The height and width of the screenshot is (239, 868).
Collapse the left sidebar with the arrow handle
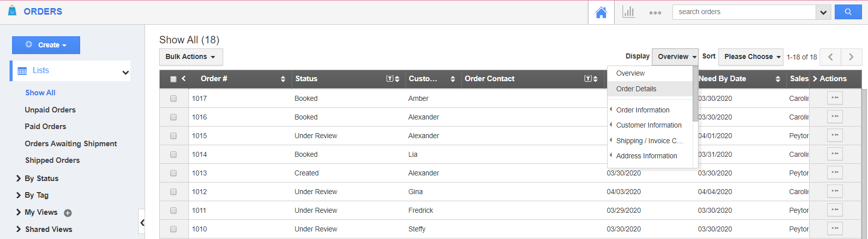click(142, 222)
